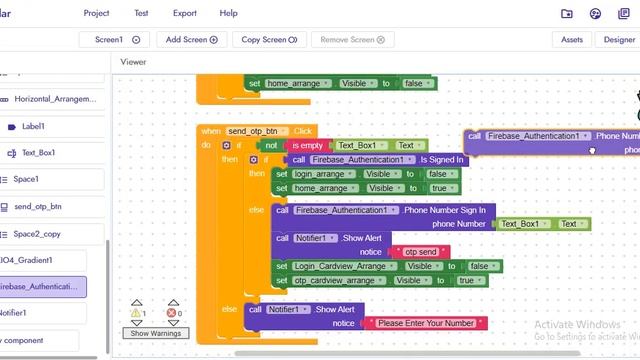
Task: Click the Text_Box1 text box icon
Action: coord(12,153)
